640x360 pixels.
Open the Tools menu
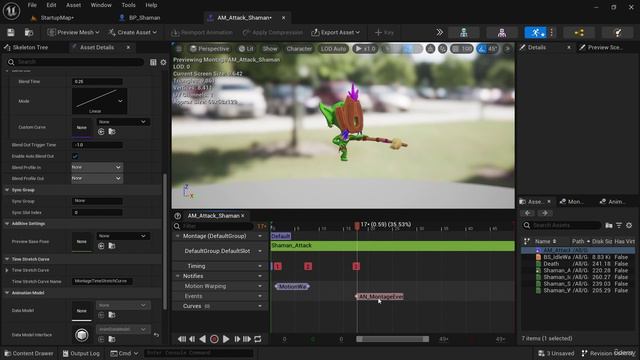pyautogui.click(x=128, y=5)
